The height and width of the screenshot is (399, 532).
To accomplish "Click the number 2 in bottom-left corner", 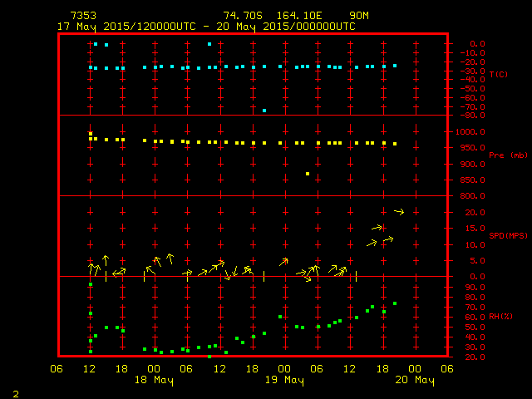I will point(15,391).
